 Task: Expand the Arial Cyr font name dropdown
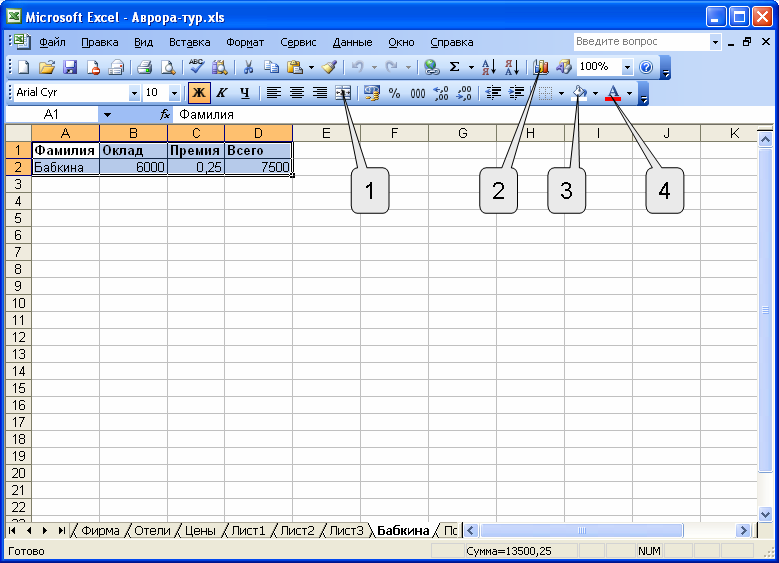point(134,93)
